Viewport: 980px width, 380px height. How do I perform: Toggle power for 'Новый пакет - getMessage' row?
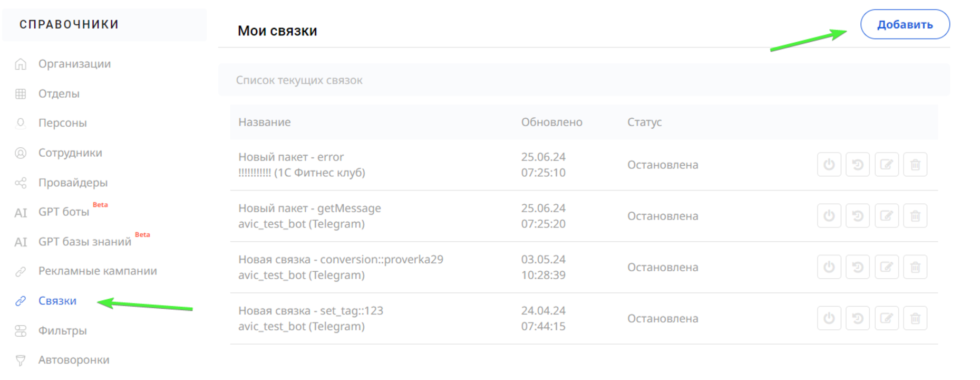(x=829, y=216)
